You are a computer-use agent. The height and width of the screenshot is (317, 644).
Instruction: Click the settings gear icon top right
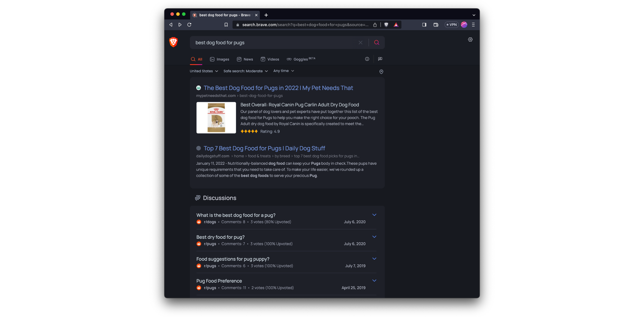tap(470, 39)
